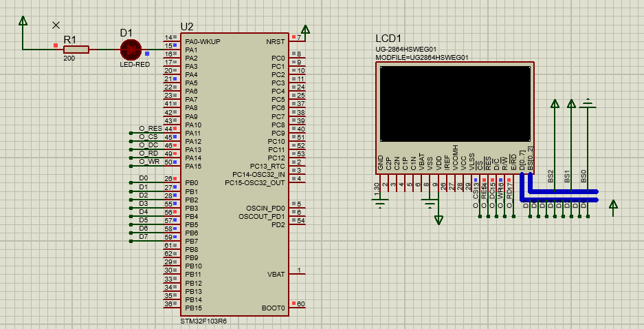Screen dimensions: 644x329
Task: Select the R1 resistor symbol
Action: click(76, 50)
